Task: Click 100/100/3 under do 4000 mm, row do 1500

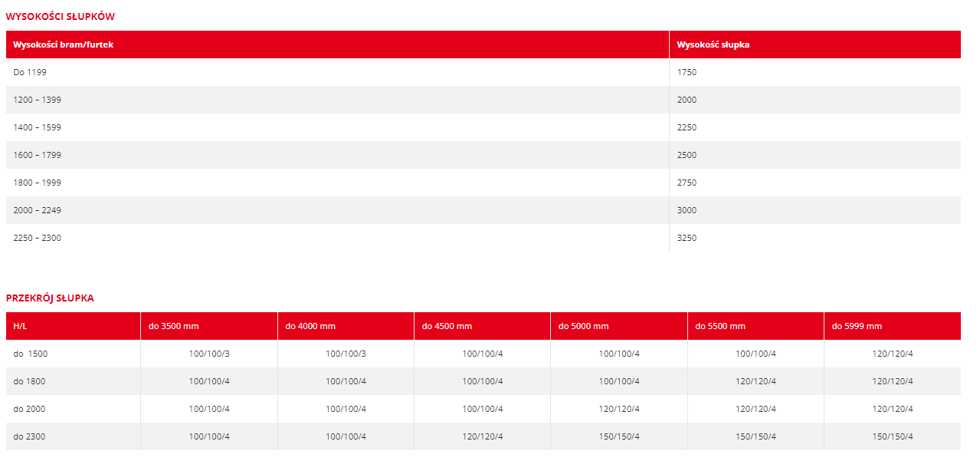Action: (x=346, y=354)
